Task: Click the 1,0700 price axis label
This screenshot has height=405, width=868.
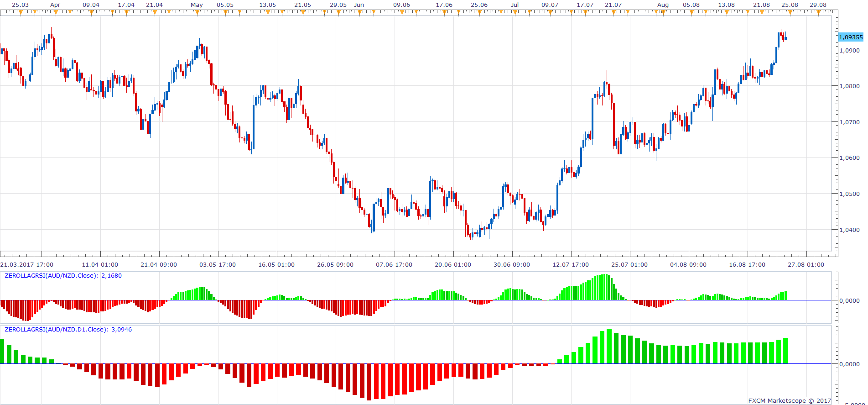Action: 849,122
